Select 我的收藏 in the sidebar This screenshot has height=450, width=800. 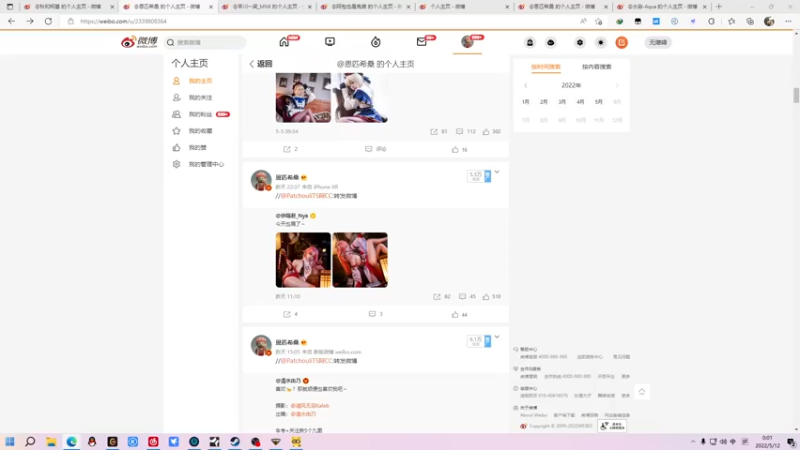[200, 131]
